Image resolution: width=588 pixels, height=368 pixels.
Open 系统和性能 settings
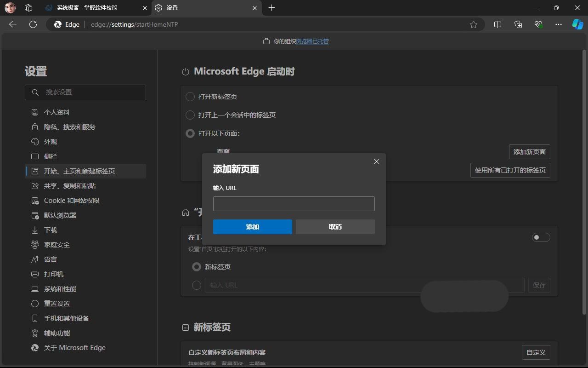pyautogui.click(x=85, y=289)
